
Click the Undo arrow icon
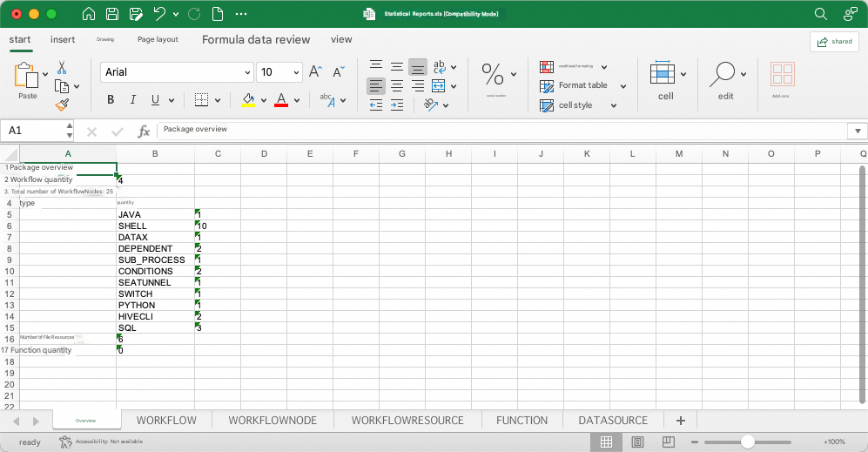(x=159, y=14)
